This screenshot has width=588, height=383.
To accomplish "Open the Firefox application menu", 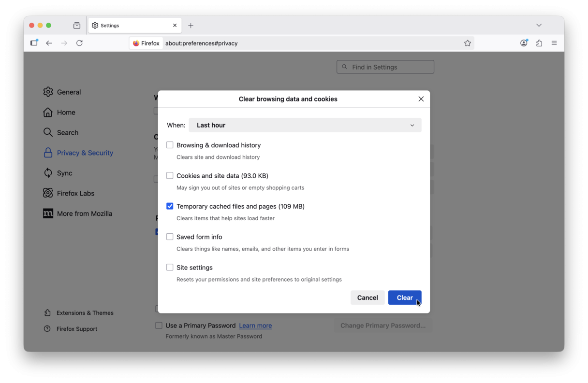I will click(554, 43).
